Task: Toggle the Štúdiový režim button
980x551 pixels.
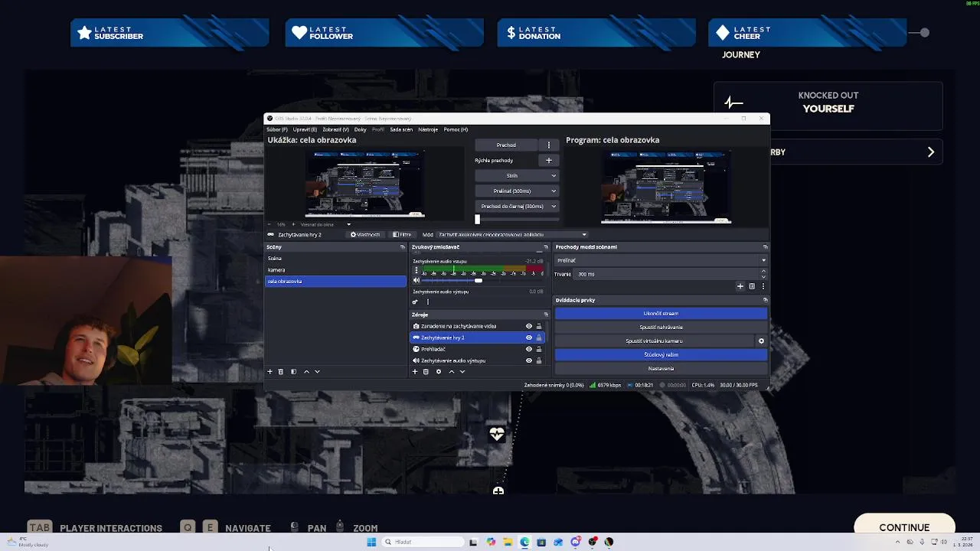Action: tap(661, 354)
